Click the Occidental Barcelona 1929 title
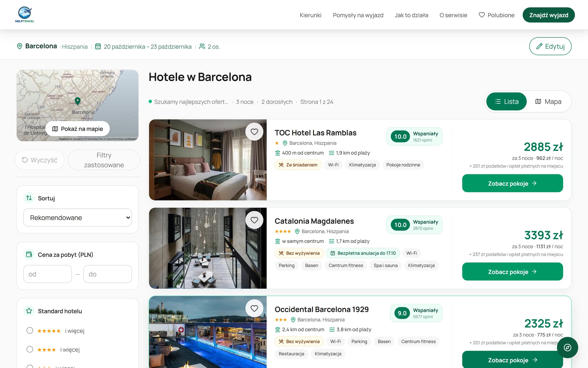588x368 pixels. pos(322,309)
